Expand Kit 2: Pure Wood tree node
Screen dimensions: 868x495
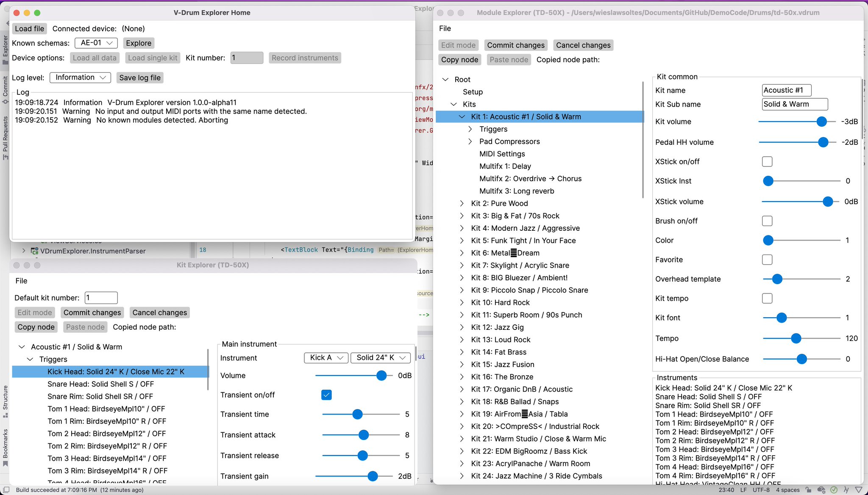(x=462, y=203)
